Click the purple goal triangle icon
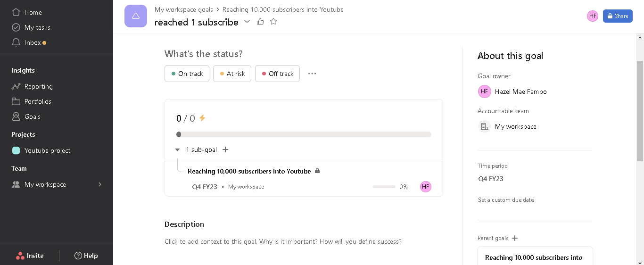 pos(136,16)
